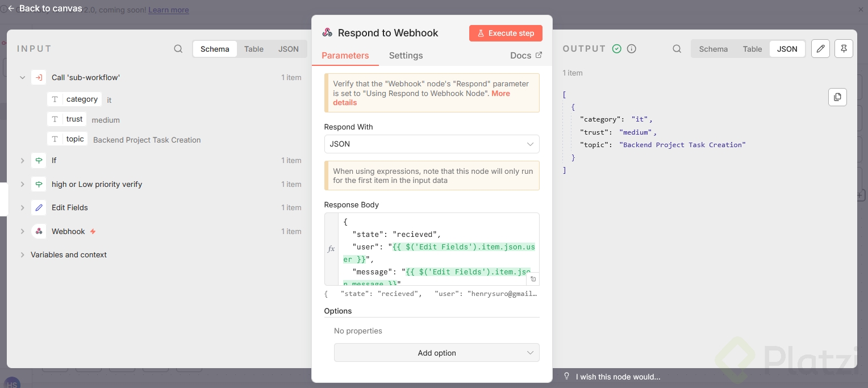Open the Docs link
868x388 pixels.
tap(526, 56)
